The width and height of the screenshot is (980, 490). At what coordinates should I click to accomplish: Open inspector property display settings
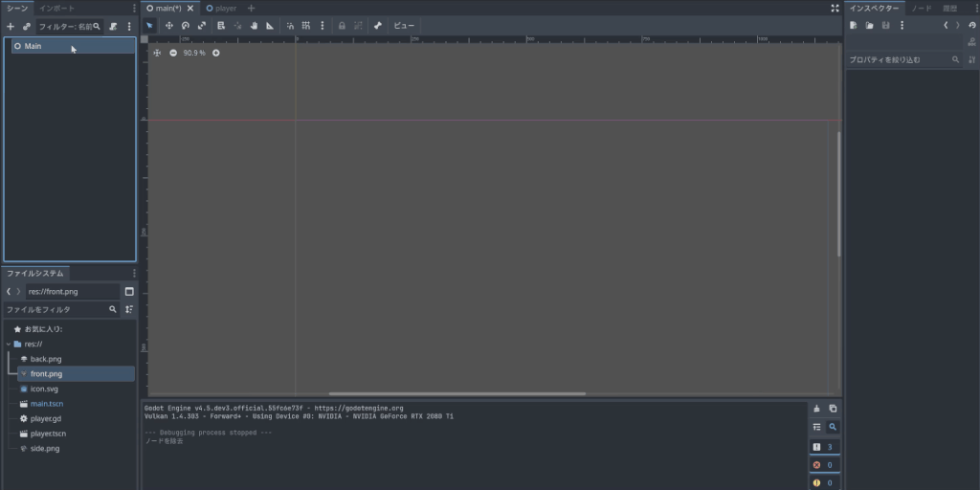(x=972, y=59)
